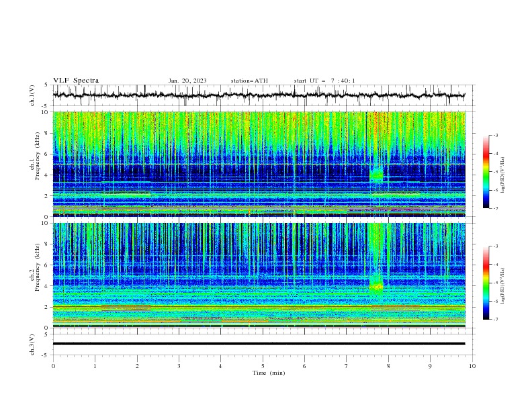Click the flat black ch.3 voltage trace
532x411 pixels.
click(x=259, y=344)
